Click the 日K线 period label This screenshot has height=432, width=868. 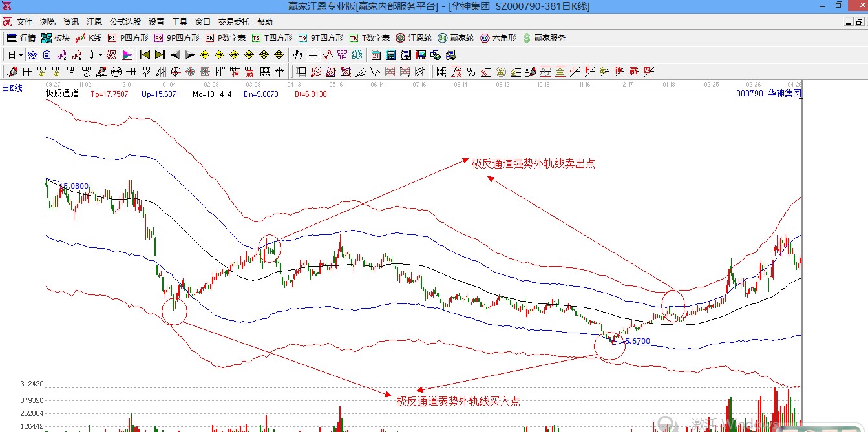(x=12, y=88)
